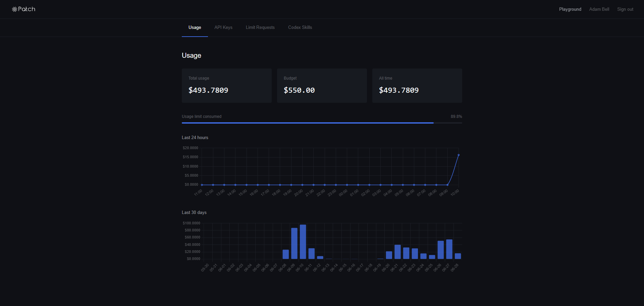644x306 pixels.
Task: Click the 06-24 bar in the 30-day chart
Action: point(423,256)
